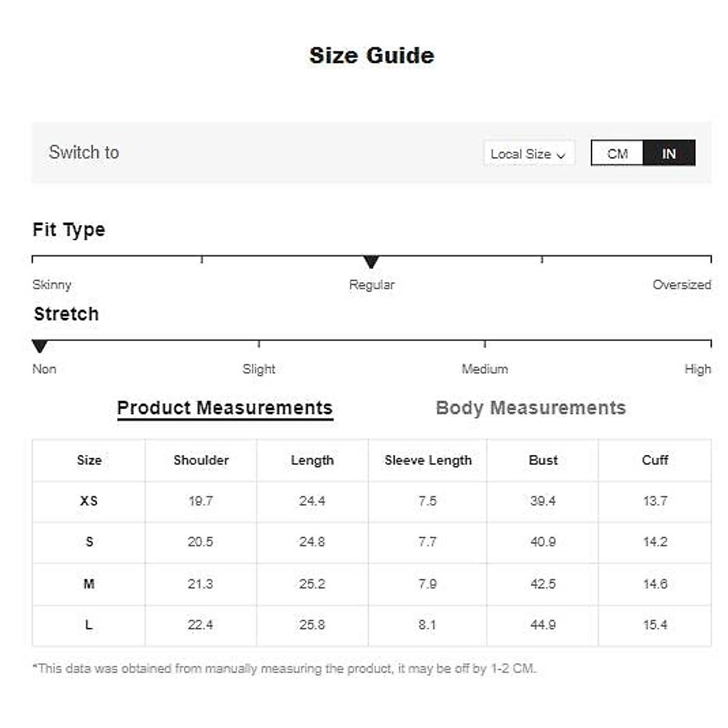
Task: Select the XS size row
Action: coord(89,501)
